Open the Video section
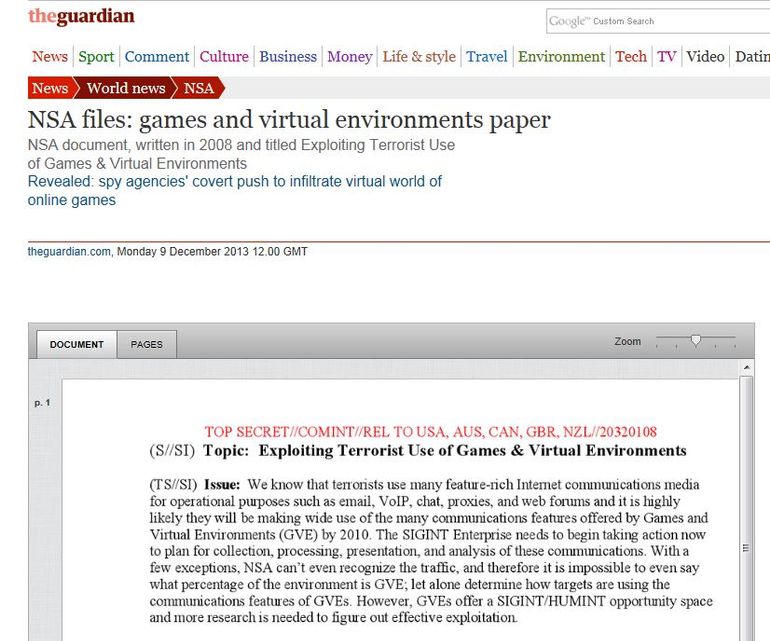Viewport: 770px width, 641px height. 705,57
